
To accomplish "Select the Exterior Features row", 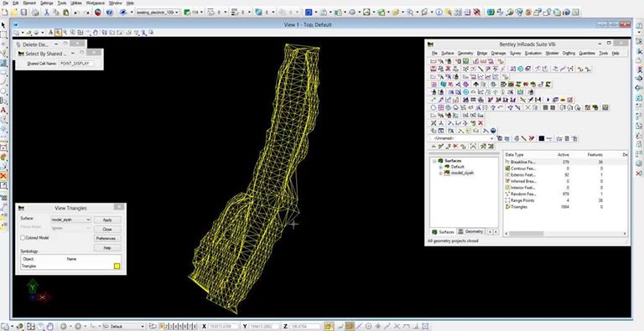I will (x=565, y=175).
